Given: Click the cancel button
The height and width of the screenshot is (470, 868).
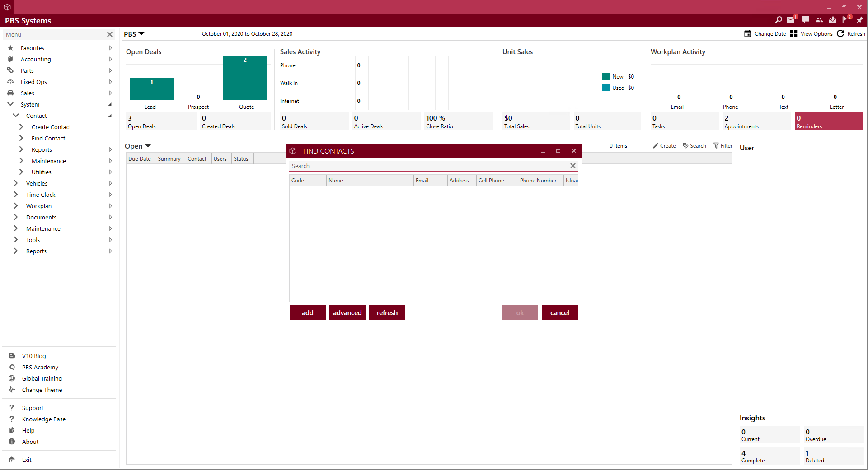Looking at the screenshot, I should pos(560,312).
